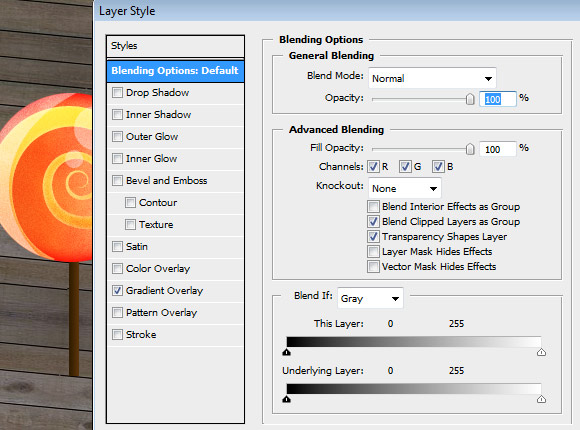
Task: Open Color Overlay settings by its label
Action: point(158,269)
